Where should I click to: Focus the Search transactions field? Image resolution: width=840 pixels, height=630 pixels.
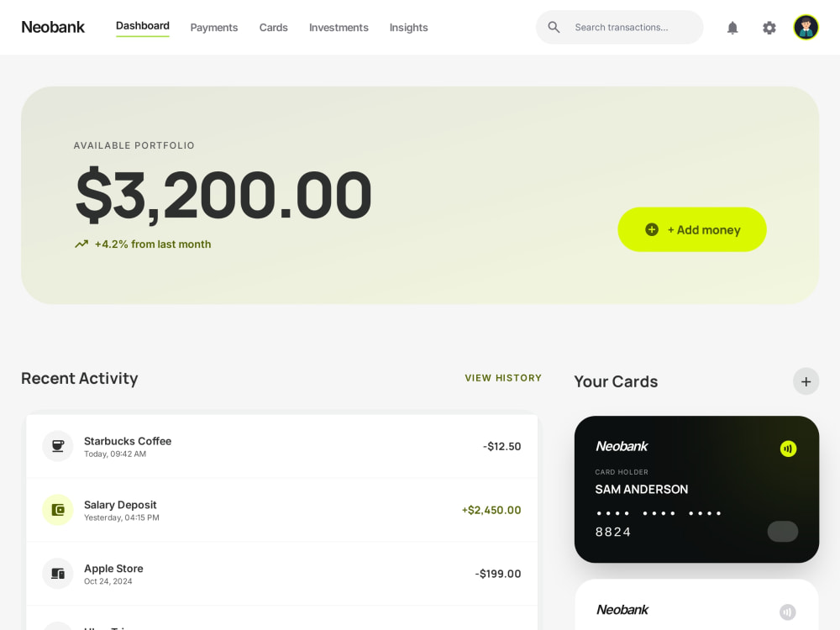(x=619, y=28)
